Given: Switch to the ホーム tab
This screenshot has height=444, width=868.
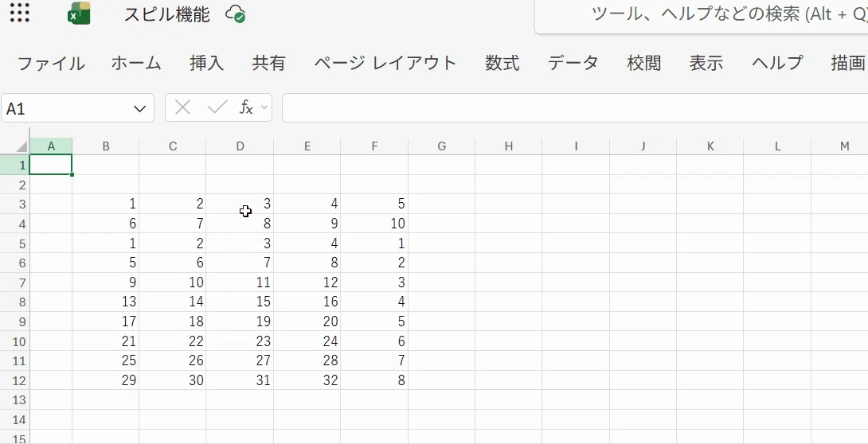Looking at the screenshot, I should 136,63.
